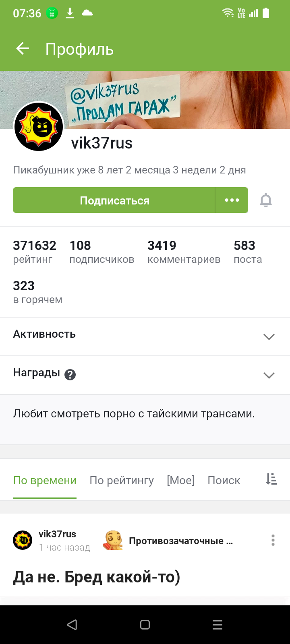Select the [Мое] tab

[180, 480]
